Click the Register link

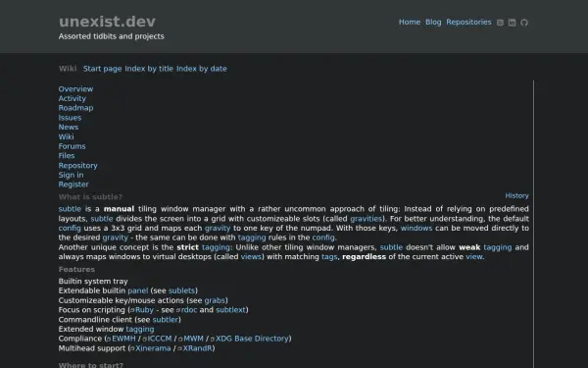73,184
